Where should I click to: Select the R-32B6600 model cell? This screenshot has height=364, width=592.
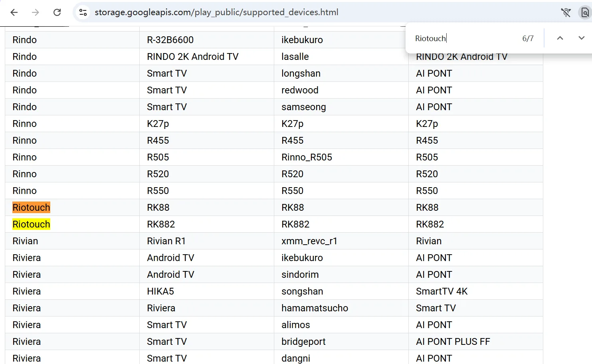(x=207, y=40)
